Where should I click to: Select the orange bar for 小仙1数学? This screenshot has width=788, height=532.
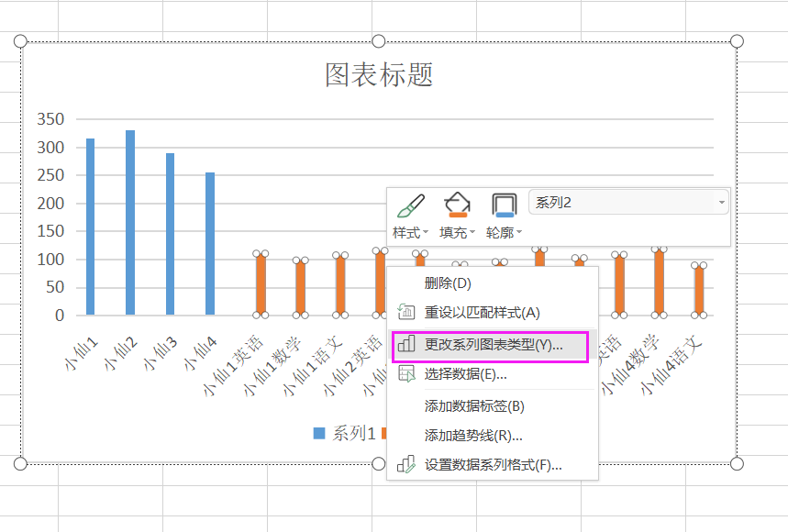pyautogui.click(x=301, y=288)
